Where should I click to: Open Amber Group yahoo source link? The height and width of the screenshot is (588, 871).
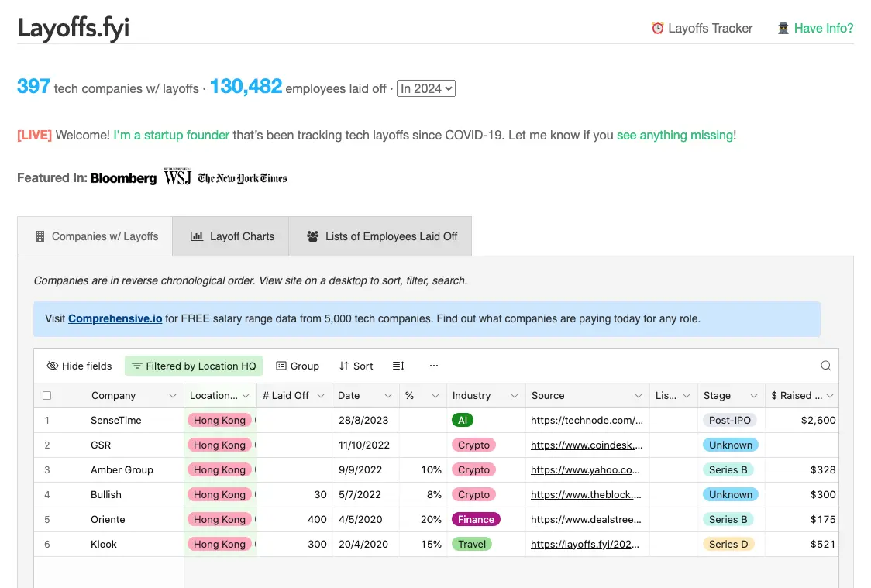[585, 469]
